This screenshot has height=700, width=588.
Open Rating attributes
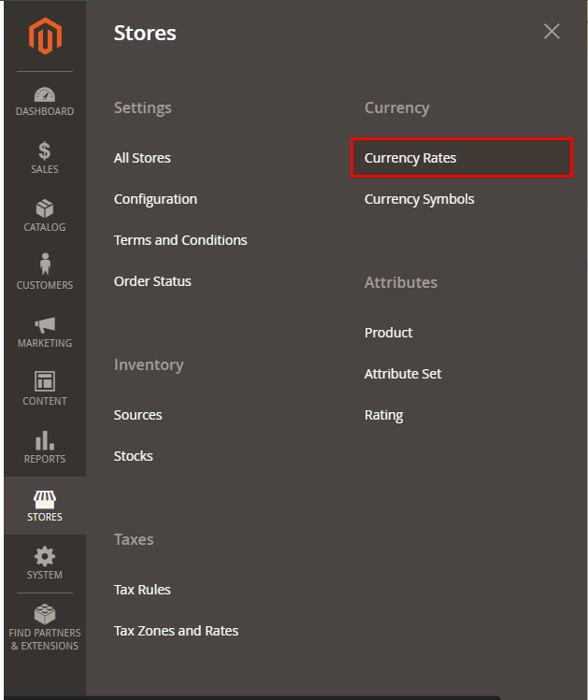(x=383, y=415)
